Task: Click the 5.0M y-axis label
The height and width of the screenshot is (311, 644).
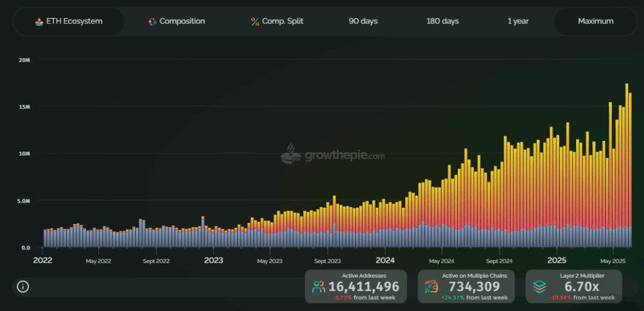Action: pos(25,201)
